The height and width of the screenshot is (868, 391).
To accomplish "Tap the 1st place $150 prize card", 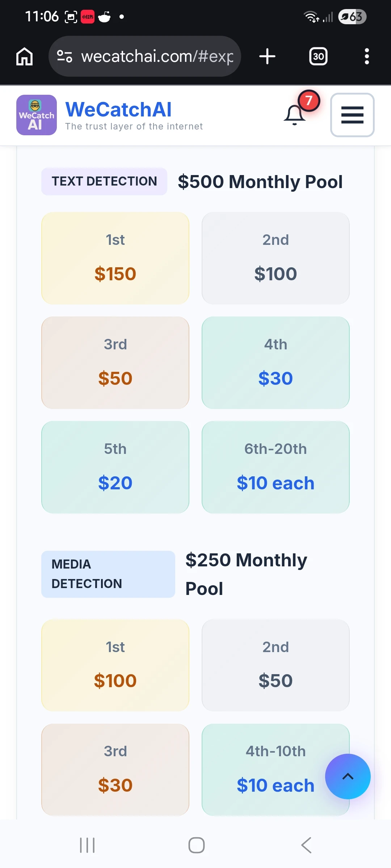I will [115, 258].
